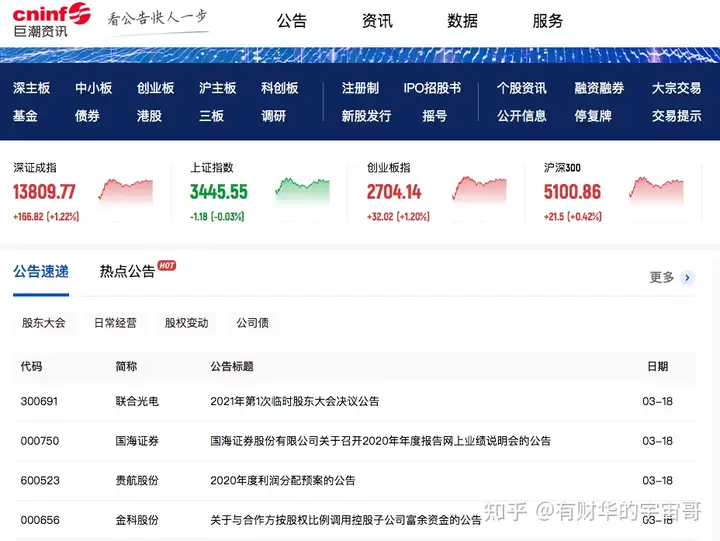Open the 大宗交易 link
This screenshot has height=541, width=720.
pyautogui.click(x=676, y=88)
